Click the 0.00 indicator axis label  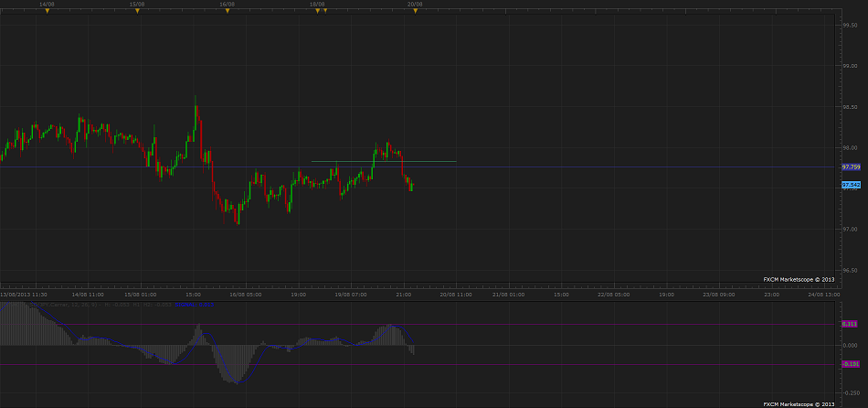850,345
